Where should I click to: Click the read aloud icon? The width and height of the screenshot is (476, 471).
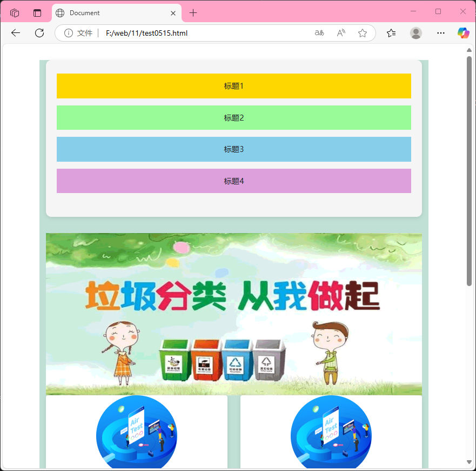(x=340, y=33)
